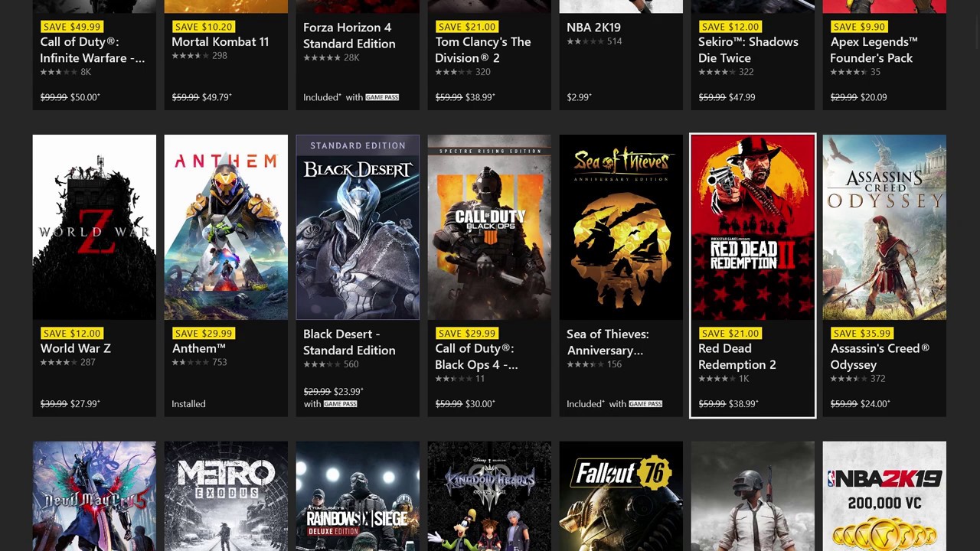Click SAVE $10.20 badge on Mortal Kombat 11
The height and width of the screenshot is (551, 980).
204,27
